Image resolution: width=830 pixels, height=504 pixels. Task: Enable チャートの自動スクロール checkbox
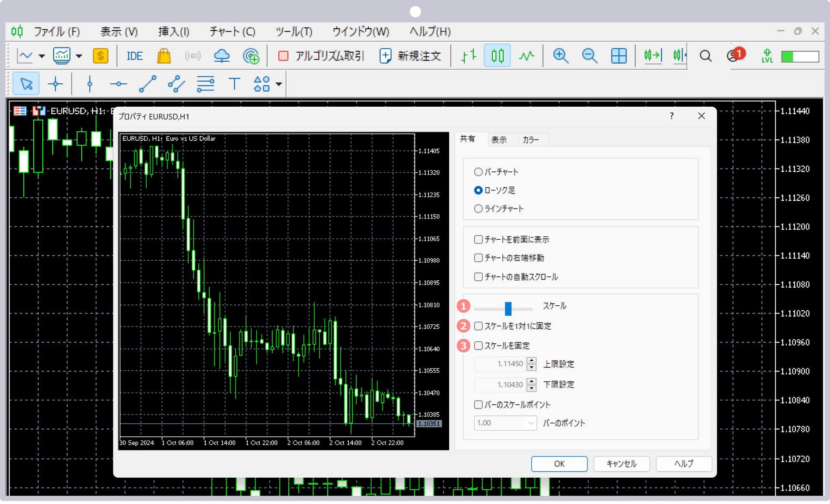[478, 277]
